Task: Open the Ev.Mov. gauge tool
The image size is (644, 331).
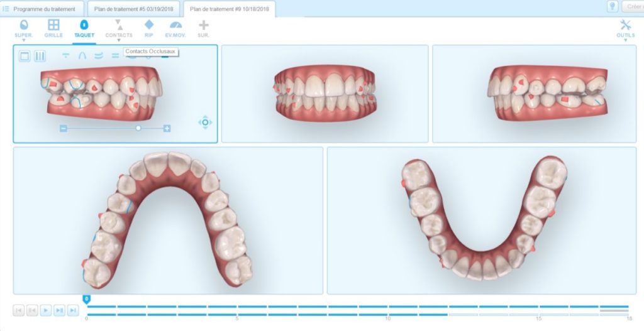Action: [174, 28]
